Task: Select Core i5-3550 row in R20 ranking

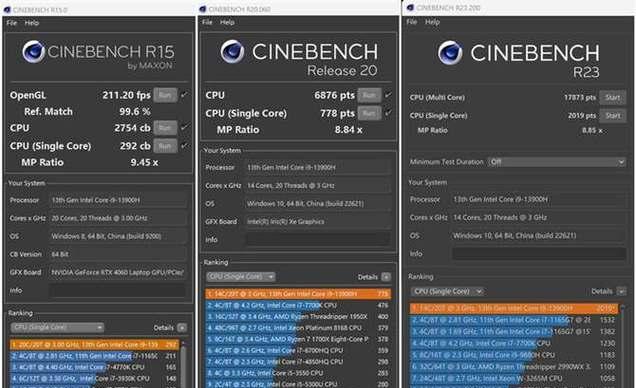Action: [298, 373]
